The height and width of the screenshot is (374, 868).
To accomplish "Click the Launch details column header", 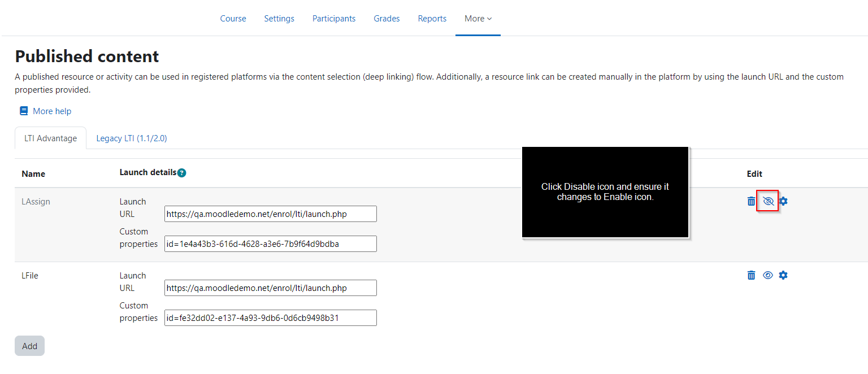I will point(148,172).
